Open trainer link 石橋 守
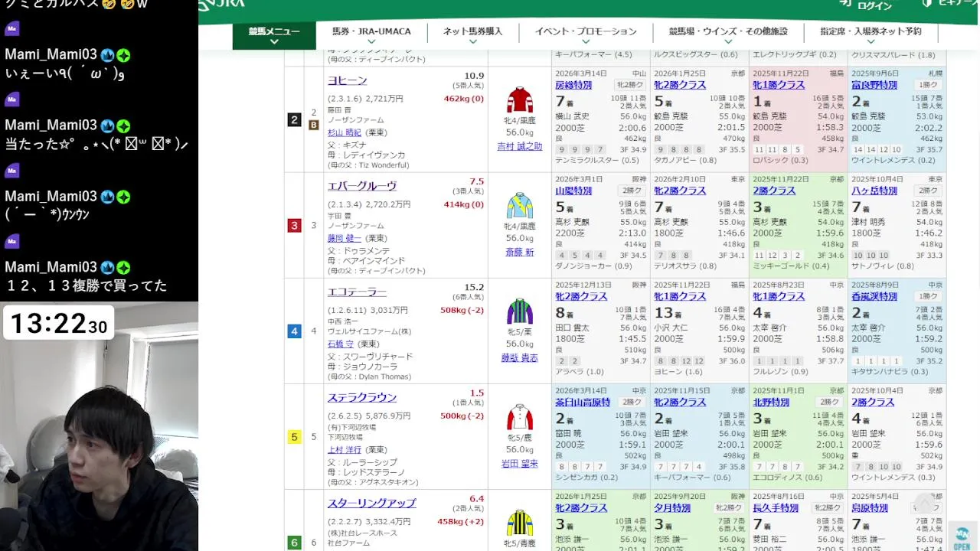Image resolution: width=980 pixels, height=551 pixels. (340, 344)
